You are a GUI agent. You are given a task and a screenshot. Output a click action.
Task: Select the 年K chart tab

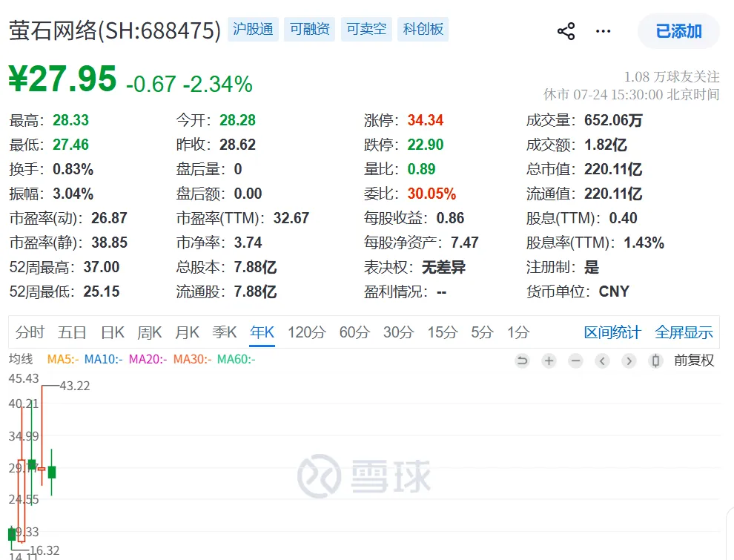tap(262, 332)
